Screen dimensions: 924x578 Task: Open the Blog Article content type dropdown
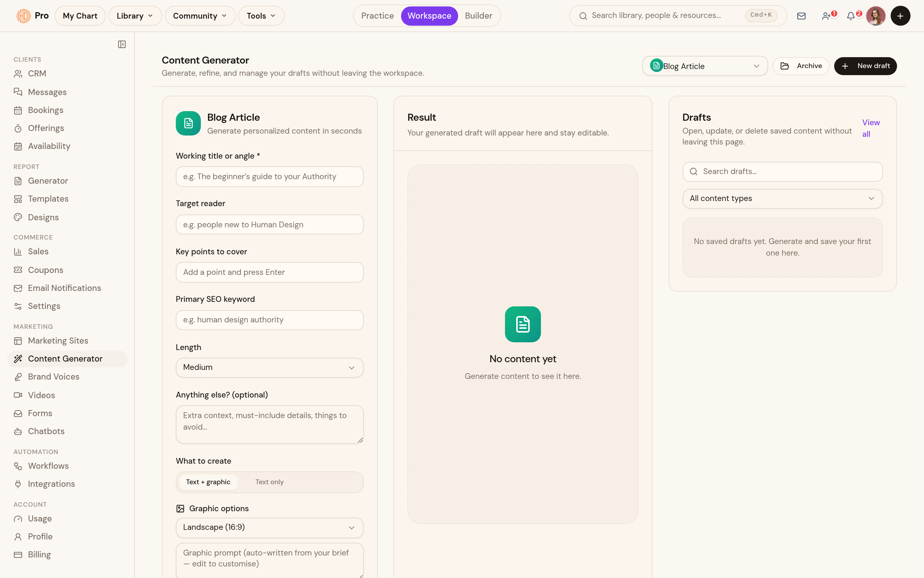pos(705,66)
